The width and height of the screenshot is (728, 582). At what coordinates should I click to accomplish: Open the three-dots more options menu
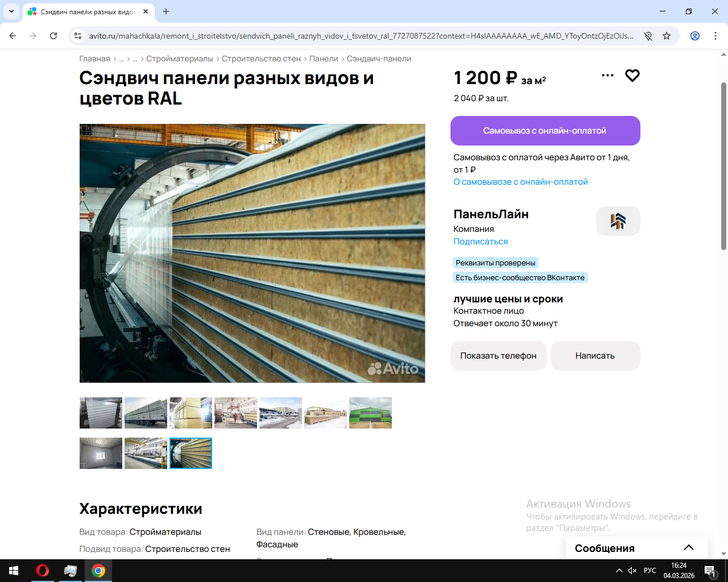(x=607, y=76)
